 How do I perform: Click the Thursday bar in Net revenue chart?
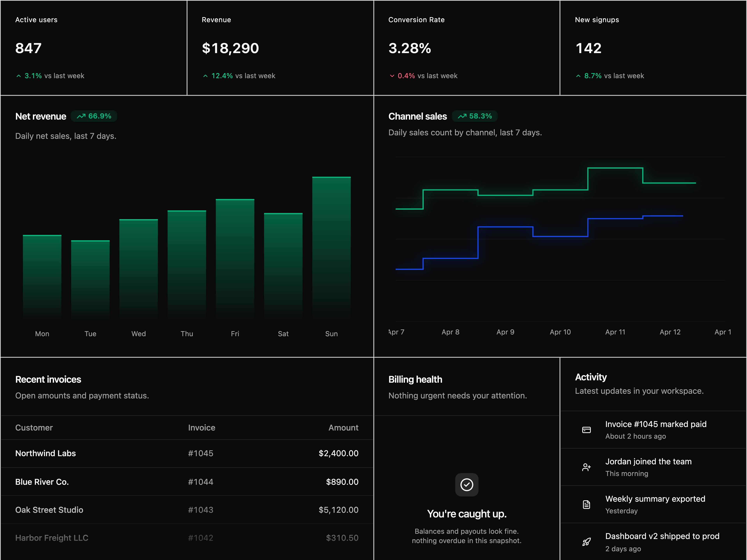tap(187, 265)
